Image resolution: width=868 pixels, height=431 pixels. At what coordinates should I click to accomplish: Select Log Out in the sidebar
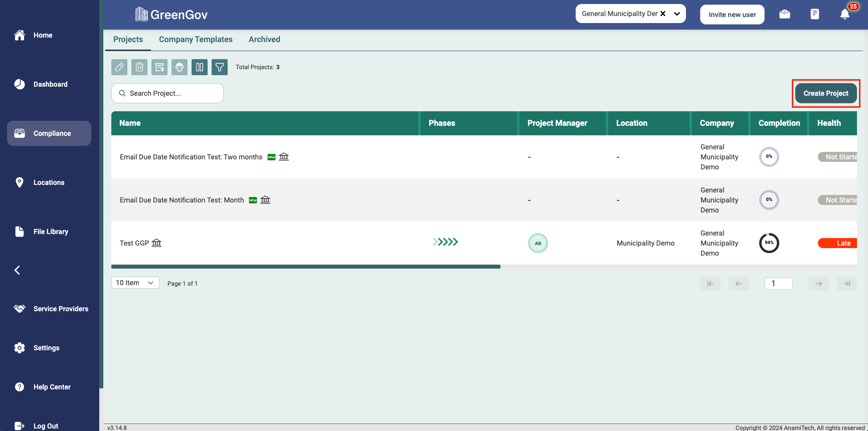pos(46,426)
